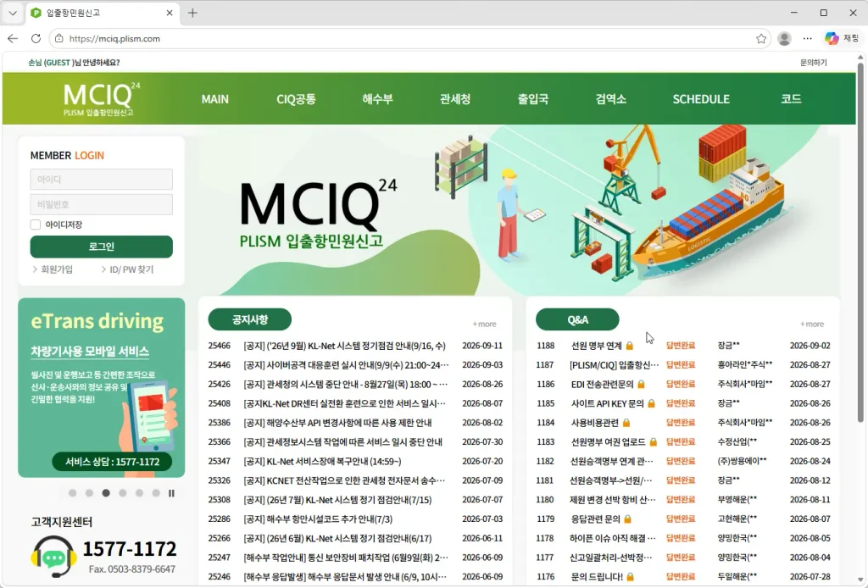The image size is (868, 588).
Task: Click the 로그인 button
Action: click(x=102, y=247)
